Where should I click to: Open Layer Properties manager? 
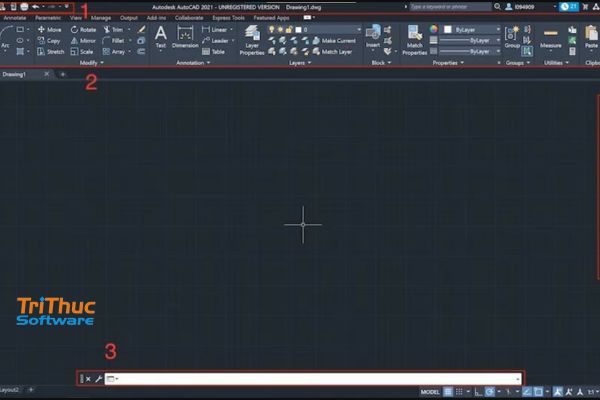tap(252, 40)
